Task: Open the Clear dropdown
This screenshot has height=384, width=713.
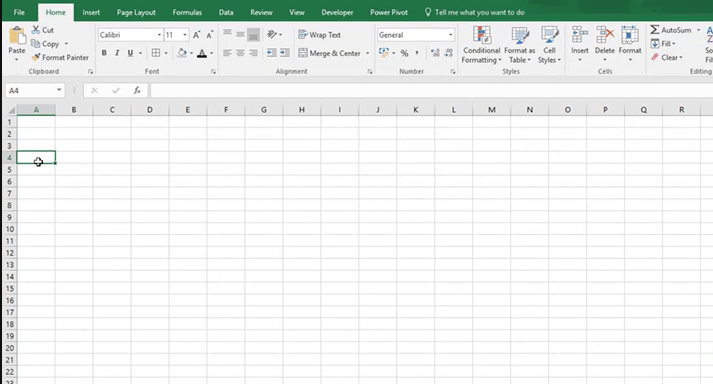Action: [x=667, y=57]
